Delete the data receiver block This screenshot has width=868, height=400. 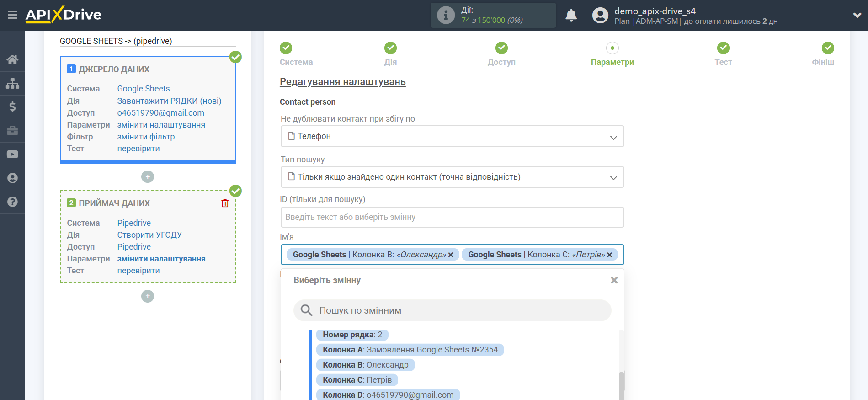point(225,203)
